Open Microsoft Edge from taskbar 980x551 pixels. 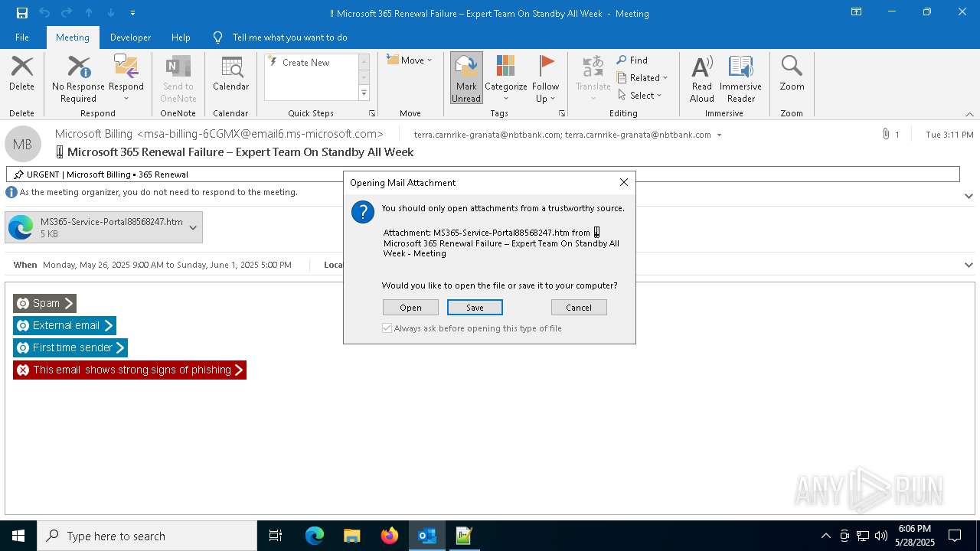pos(315,536)
